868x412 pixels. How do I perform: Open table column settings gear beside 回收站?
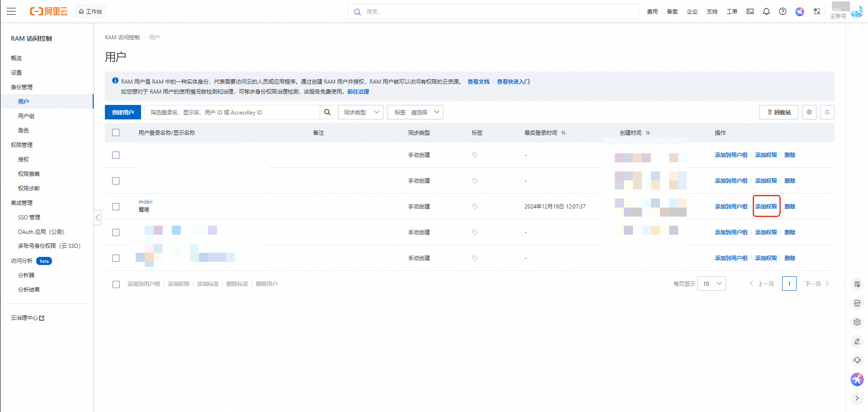click(x=809, y=112)
